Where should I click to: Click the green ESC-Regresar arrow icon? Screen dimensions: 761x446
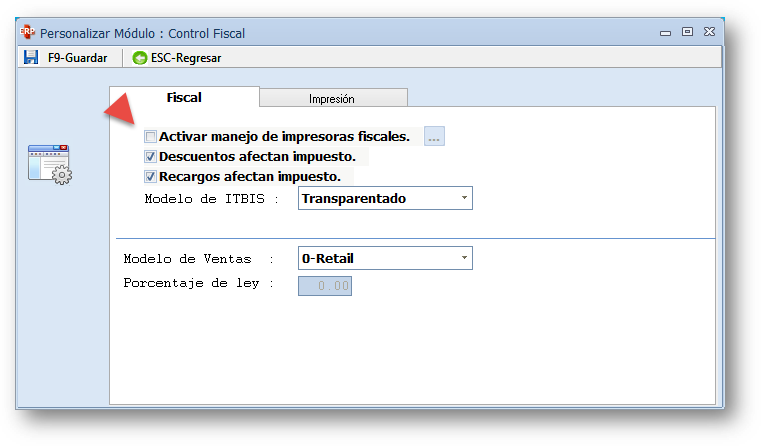pos(139,58)
